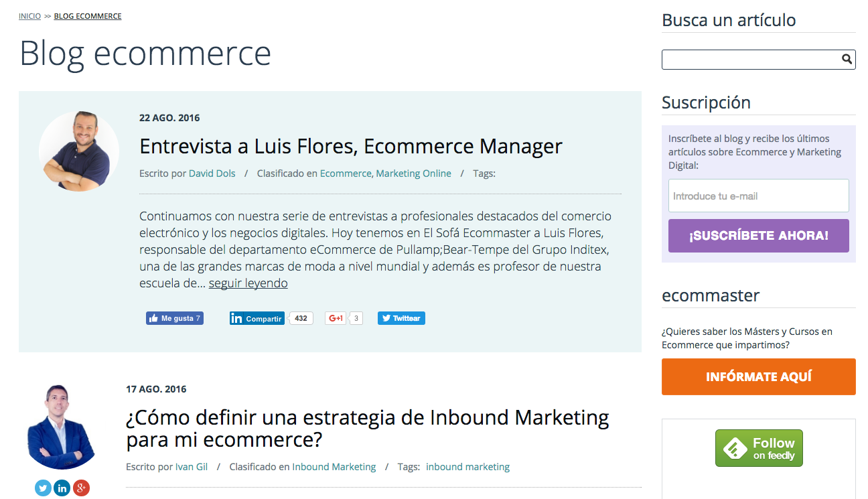The width and height of the screenshot is (868, 499).
Task: Open Ivan Gil's LinkedIn profile icon
Action: pyautogui.click(x=62, y=488)
